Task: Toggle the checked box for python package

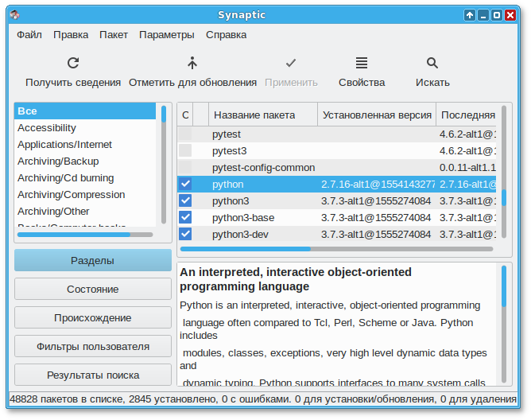Action: 185,184
